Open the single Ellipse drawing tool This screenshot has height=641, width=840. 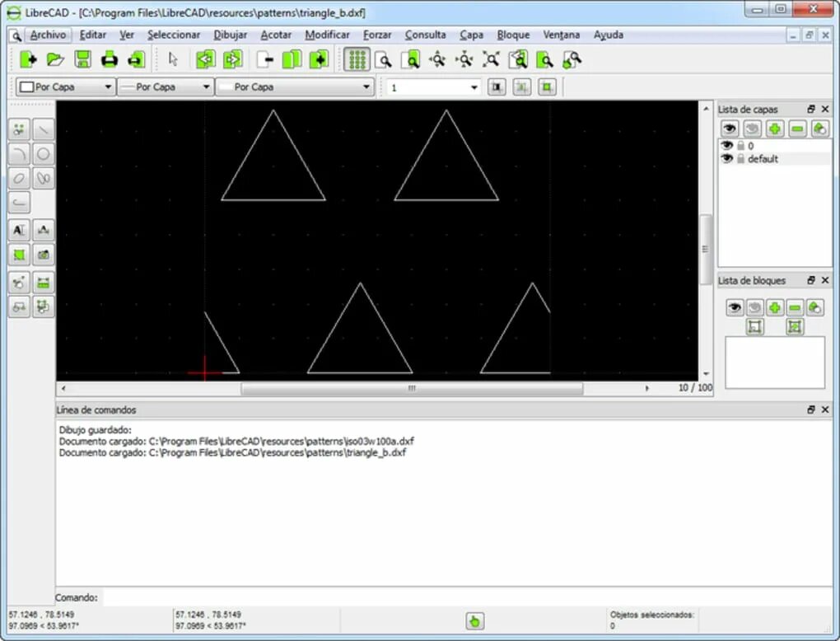[x=19, y=178]
